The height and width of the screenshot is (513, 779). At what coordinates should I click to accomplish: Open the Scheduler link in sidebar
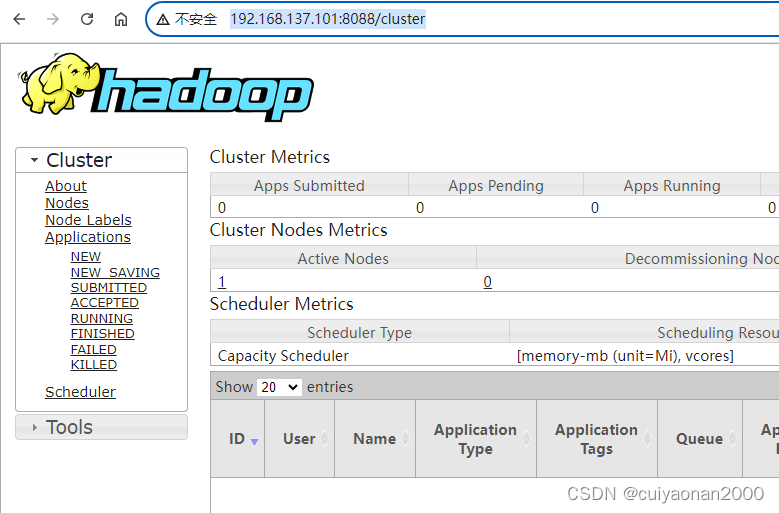pyautogui.click(x=80, y=392)
